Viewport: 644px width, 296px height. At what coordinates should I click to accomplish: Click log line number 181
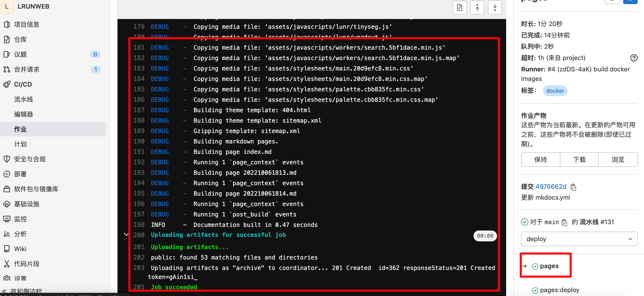(x=139, y=47)
